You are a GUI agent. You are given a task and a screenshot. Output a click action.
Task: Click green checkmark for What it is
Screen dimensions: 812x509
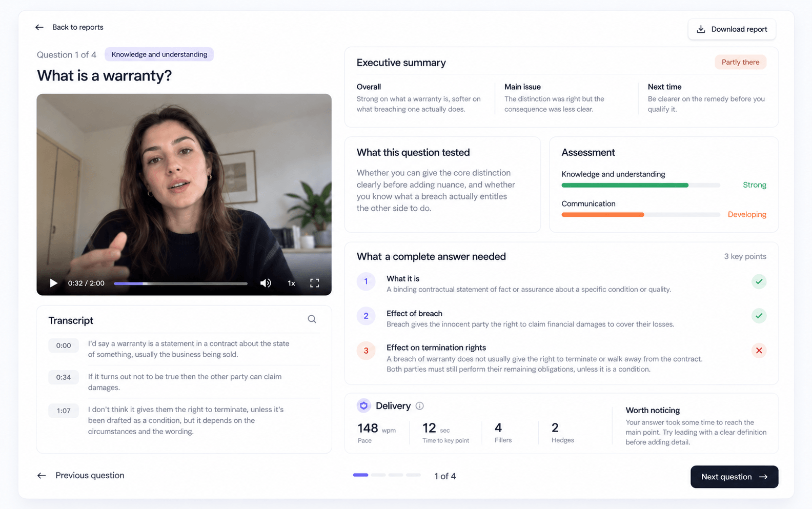coord(759,281)
